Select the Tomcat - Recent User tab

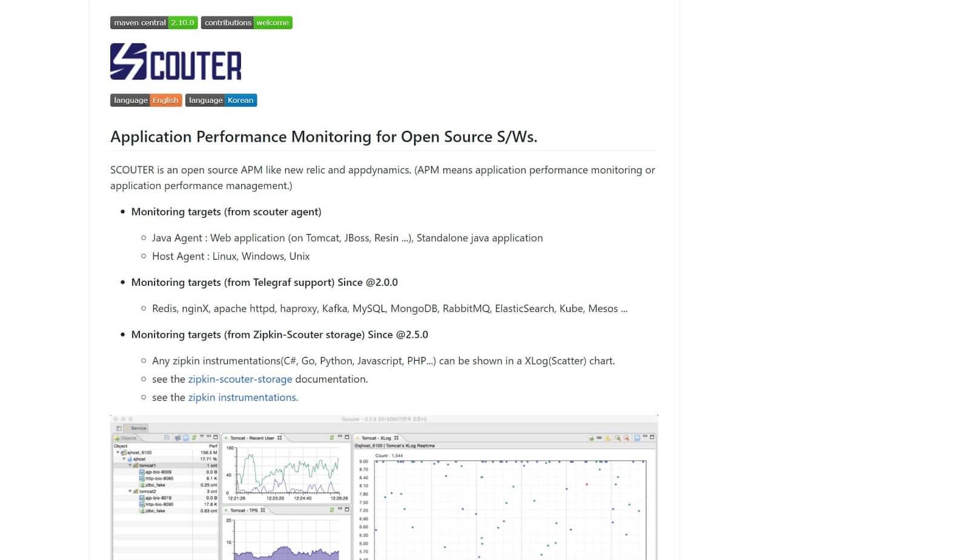point(252,438)
